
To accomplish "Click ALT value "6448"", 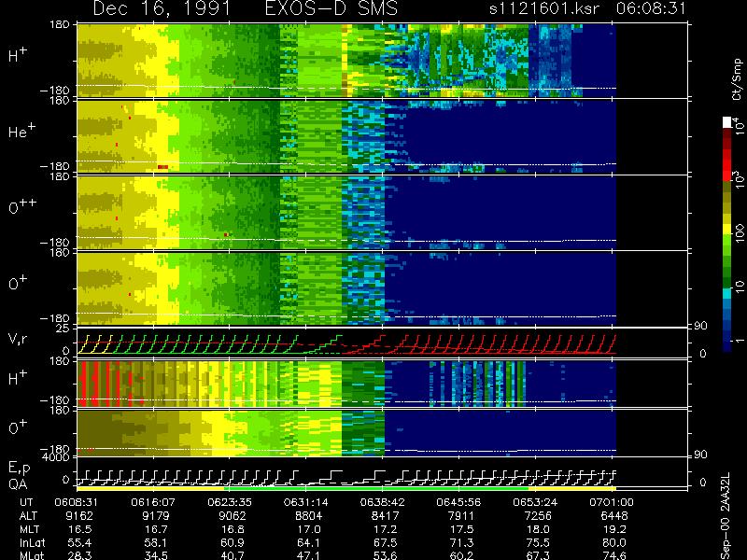I will click(x=614, y=516).
